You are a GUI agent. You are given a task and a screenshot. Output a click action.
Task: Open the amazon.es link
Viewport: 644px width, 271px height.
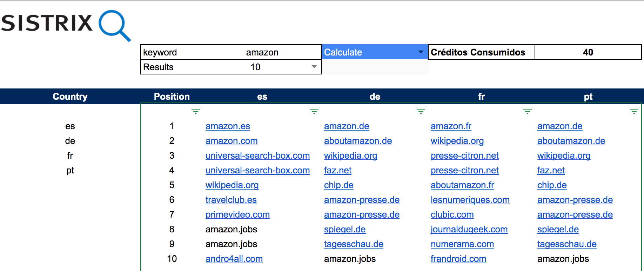point(228,126)
